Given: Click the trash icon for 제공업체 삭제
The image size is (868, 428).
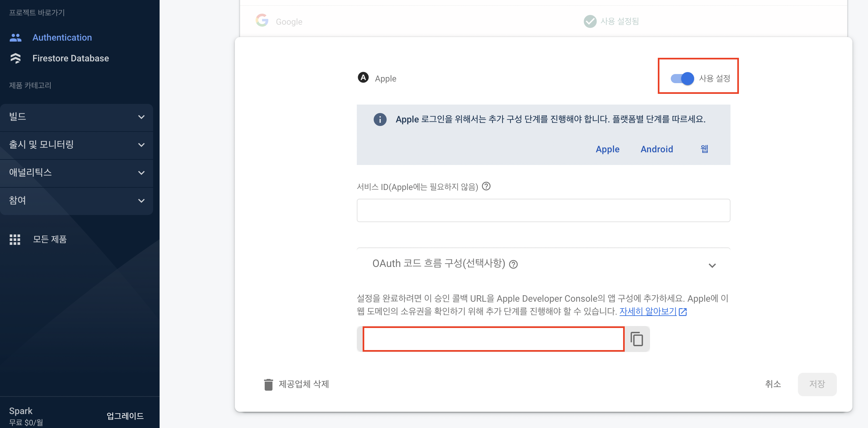Looking at the screenshot, I should [x=268, y=384].
